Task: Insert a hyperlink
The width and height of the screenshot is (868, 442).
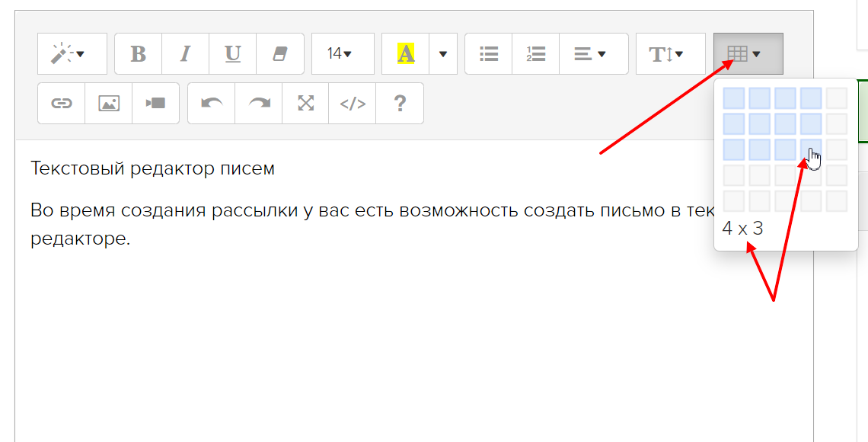Action: pos(61,104)
